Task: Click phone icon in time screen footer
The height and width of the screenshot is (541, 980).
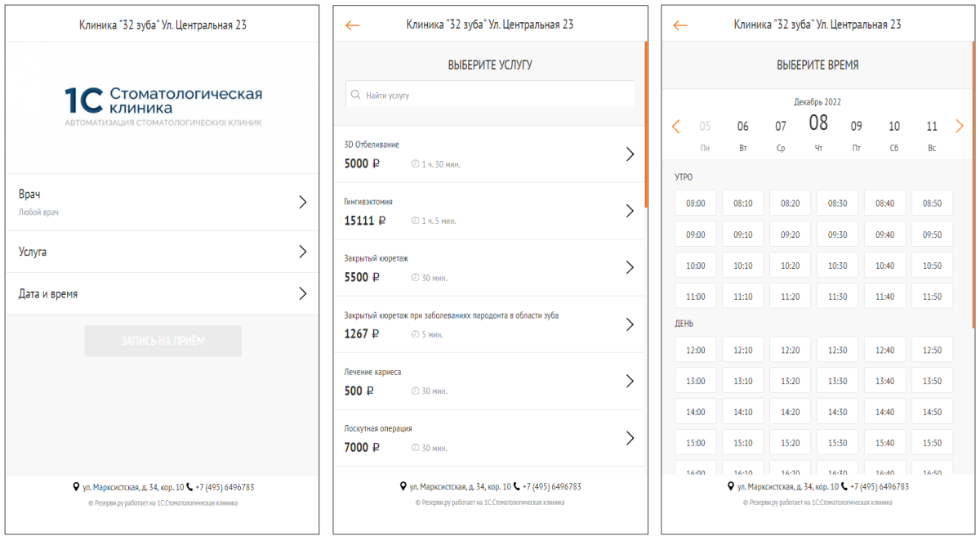Action: click(x=844, y=486)
